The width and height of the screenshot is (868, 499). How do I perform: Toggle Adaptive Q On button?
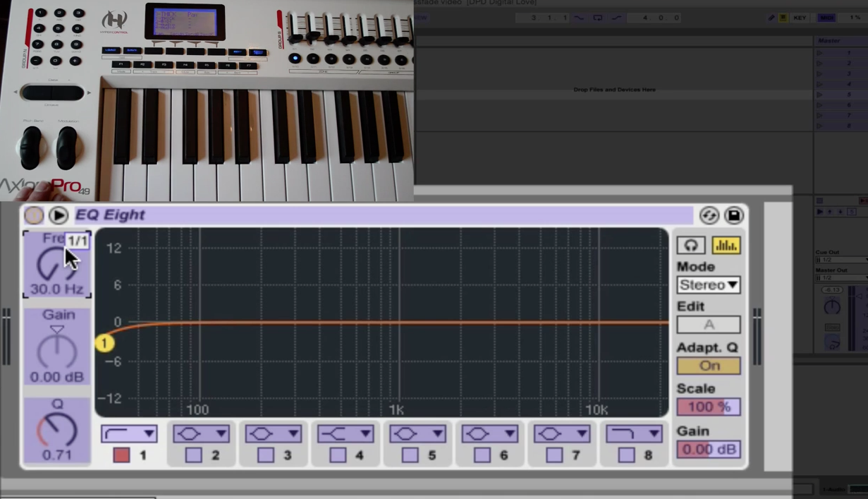point(709,366)
